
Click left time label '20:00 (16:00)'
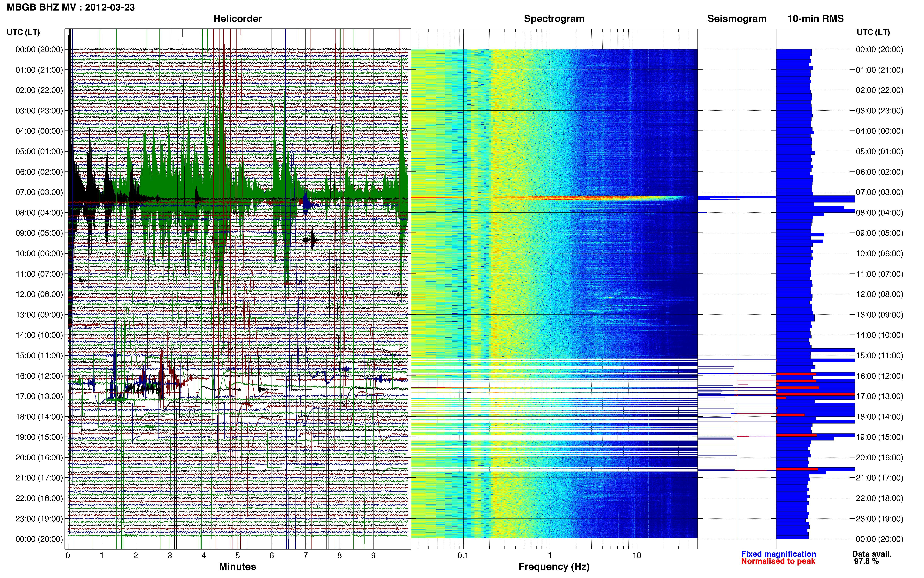tap(39, 458)
